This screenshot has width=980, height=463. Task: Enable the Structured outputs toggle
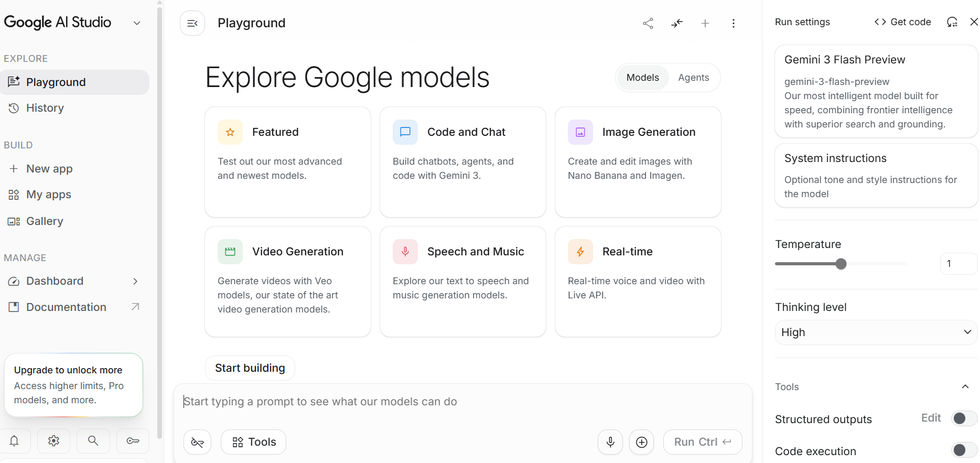coord(964,418)
